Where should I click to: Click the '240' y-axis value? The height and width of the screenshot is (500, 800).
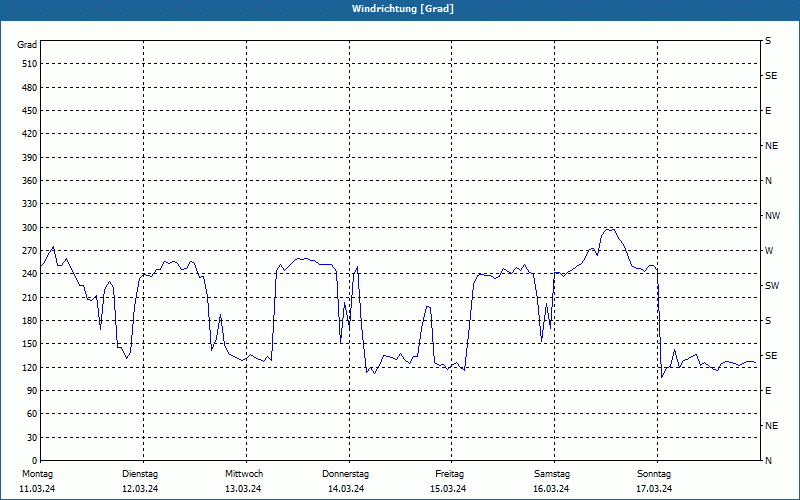click(x=30, y=274)
